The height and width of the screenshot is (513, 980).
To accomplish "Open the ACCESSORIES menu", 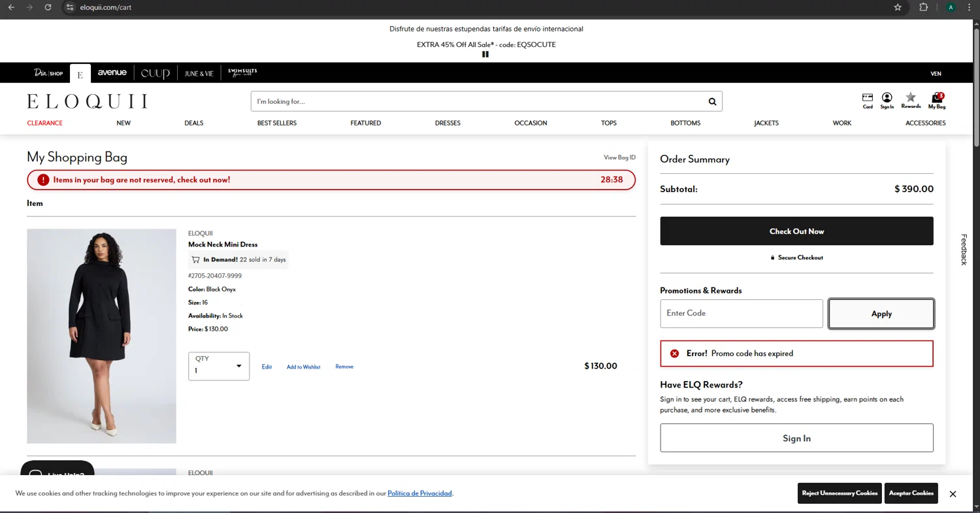I will click(x=926, y=123).
